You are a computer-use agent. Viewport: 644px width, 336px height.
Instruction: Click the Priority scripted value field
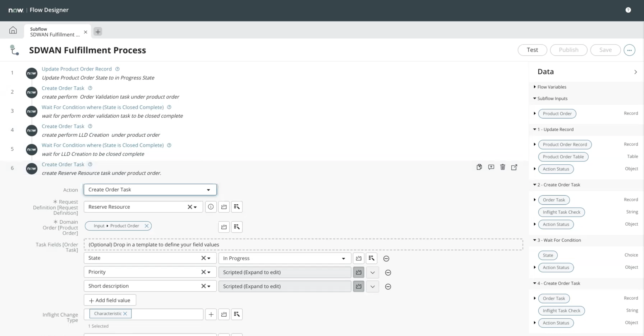285,272
